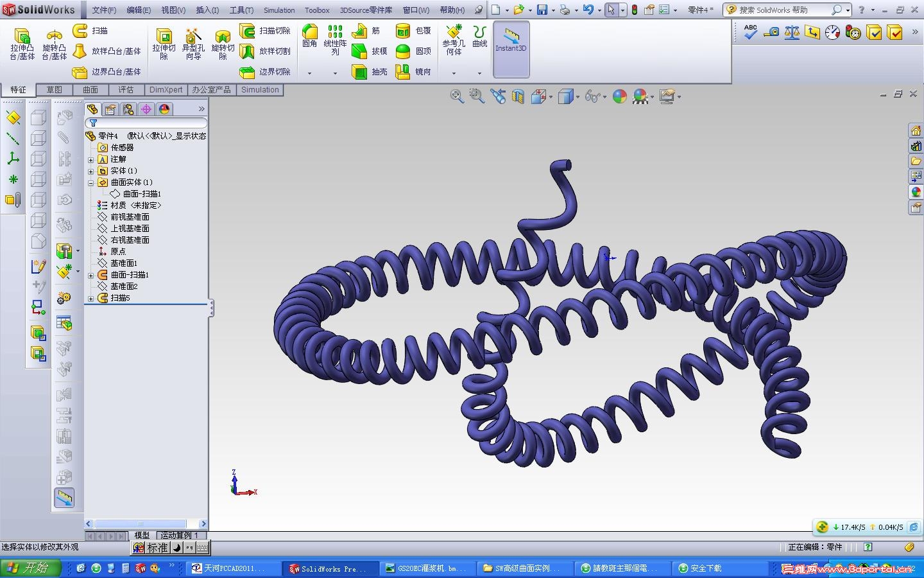The height and width of the screenshot is (578, 924).
Task: Click the tape measure tool icon
Action: point(771,32)
